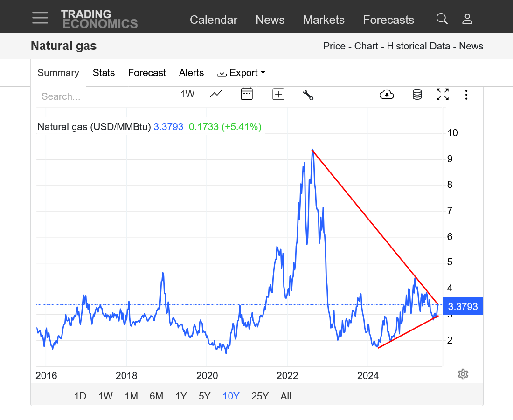Open the database data icon
Screen dimensions: 513x420
coord(417,95)
